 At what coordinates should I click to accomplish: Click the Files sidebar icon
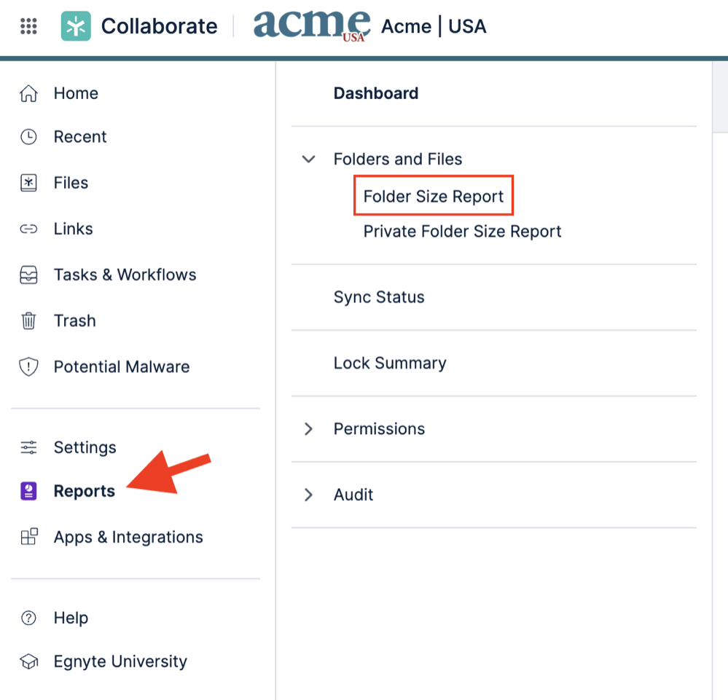(x=28, y=183)
